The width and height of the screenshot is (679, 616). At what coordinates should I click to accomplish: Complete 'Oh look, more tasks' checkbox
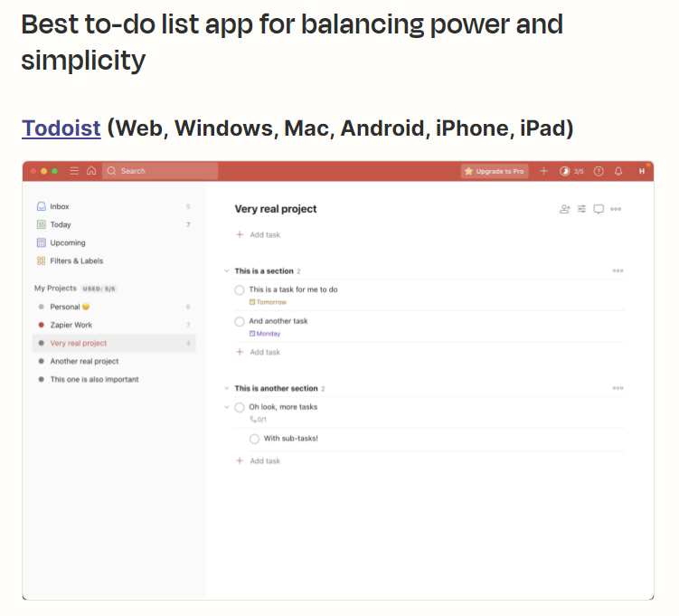pos(240,407)
